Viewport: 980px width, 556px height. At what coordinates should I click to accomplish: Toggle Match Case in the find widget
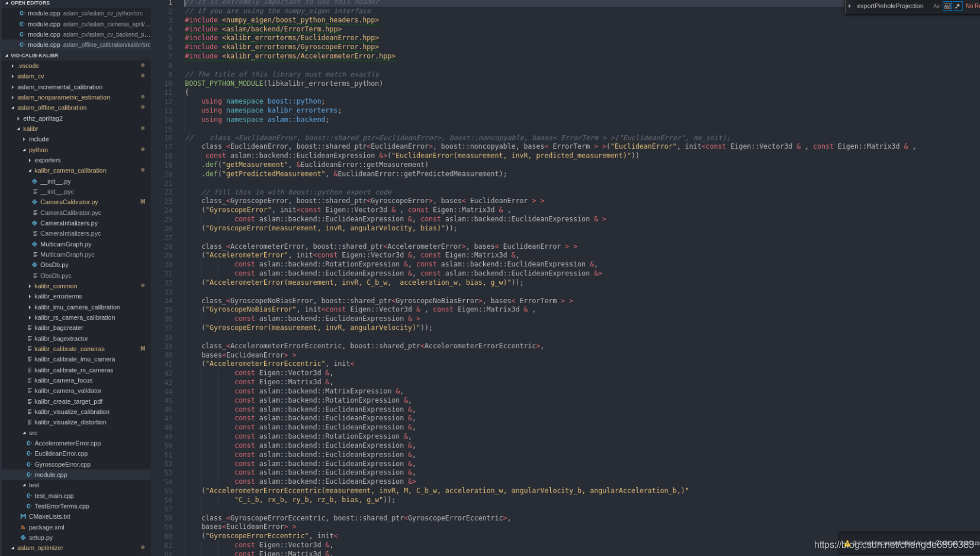936,6
